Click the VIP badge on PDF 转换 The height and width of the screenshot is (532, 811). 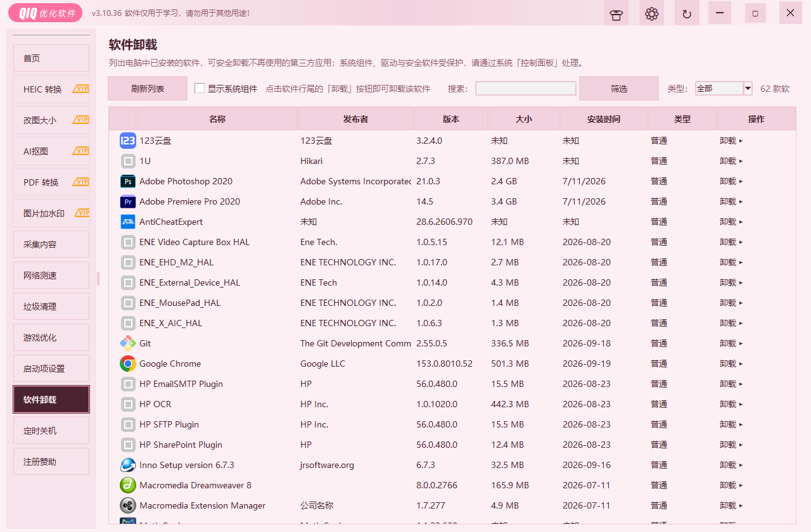pyautogui.click(x=80, y=182)
